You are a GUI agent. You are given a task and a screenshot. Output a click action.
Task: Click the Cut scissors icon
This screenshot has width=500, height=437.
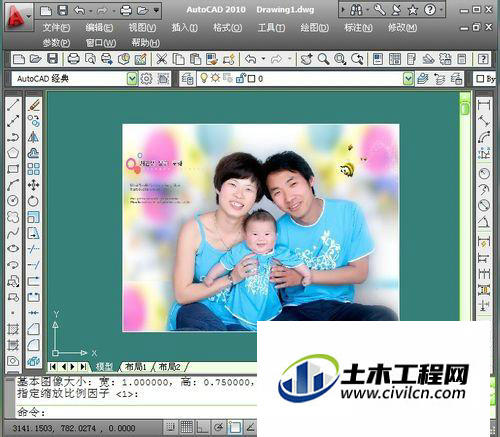162,59
